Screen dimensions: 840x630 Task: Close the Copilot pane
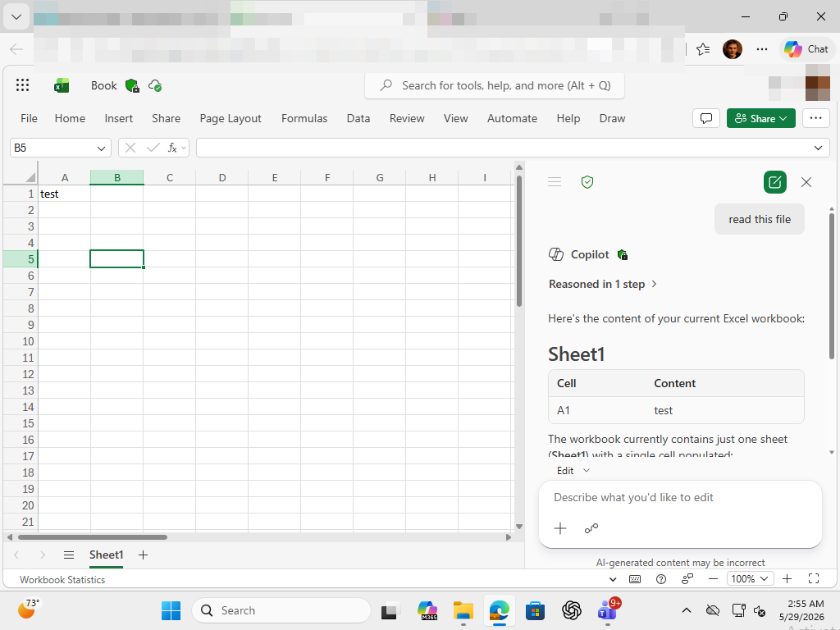click(806, 182)
